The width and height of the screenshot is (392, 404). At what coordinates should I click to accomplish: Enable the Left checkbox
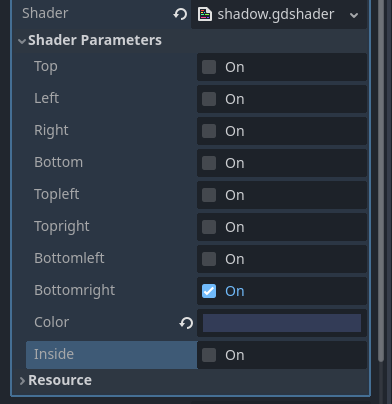pos(209,99)
